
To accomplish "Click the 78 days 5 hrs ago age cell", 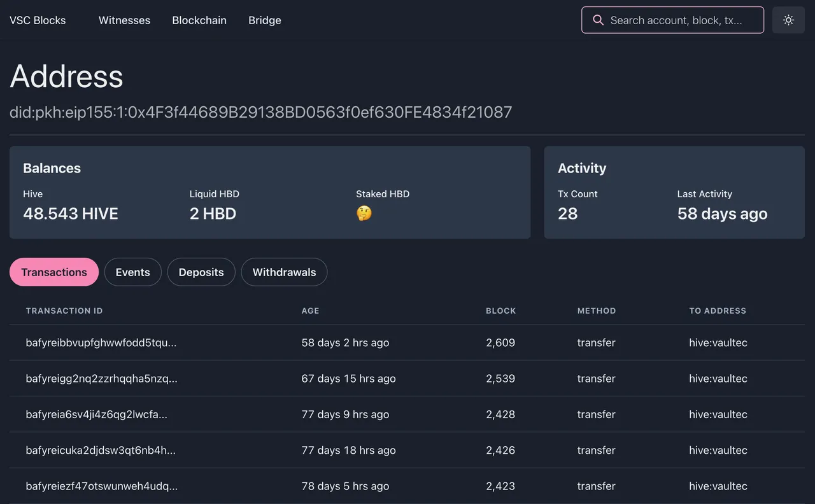I will click(345, 486).
